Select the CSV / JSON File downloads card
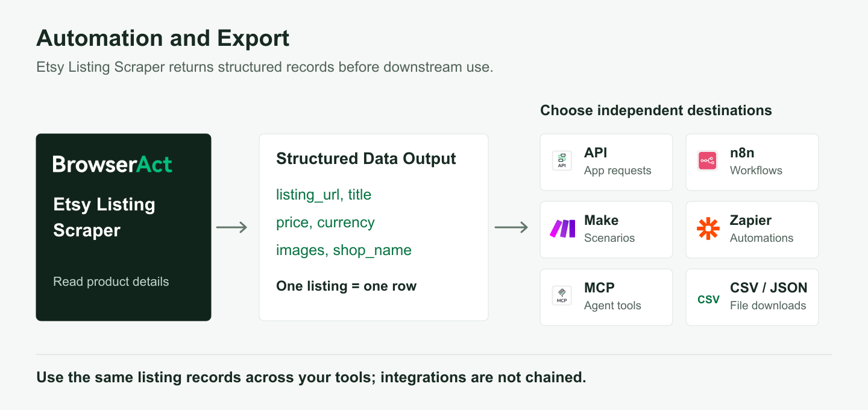This screenshot has width=868, height=410. click(x=752, y=297)
